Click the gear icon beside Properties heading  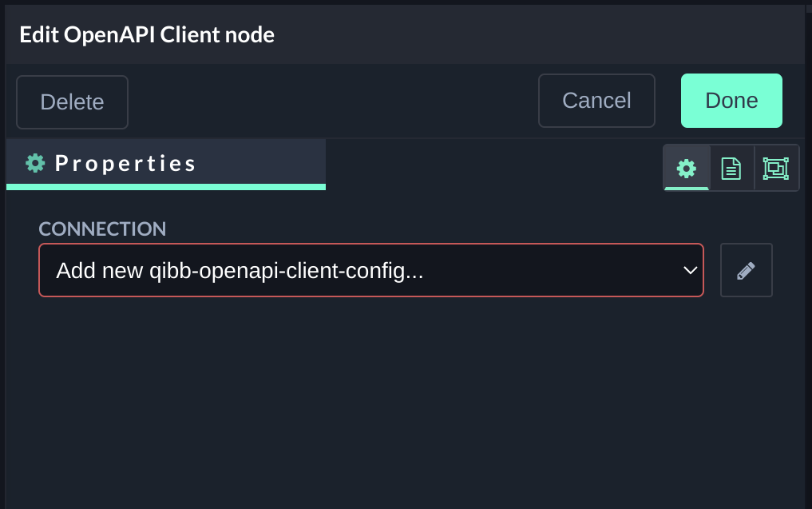35,163
